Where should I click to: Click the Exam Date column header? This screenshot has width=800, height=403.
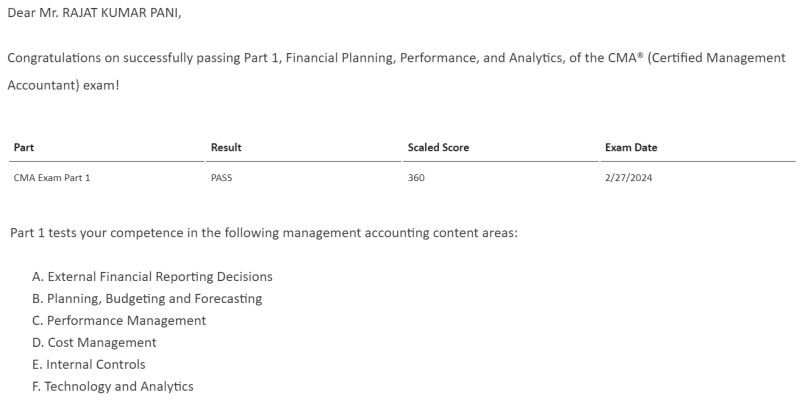(x=631, y=147)
